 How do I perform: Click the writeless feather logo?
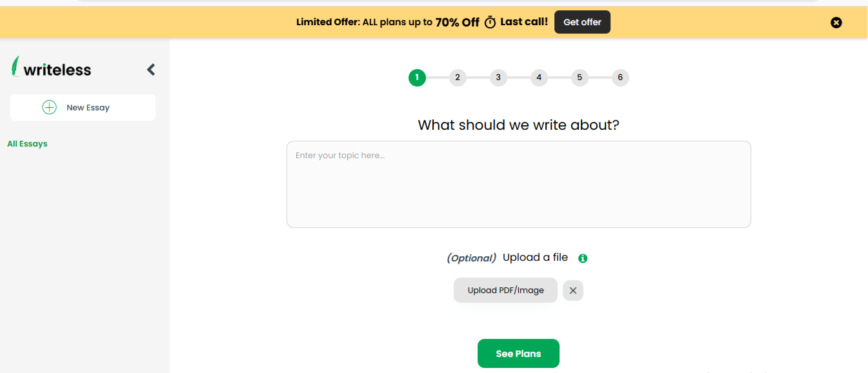point(15,66)
